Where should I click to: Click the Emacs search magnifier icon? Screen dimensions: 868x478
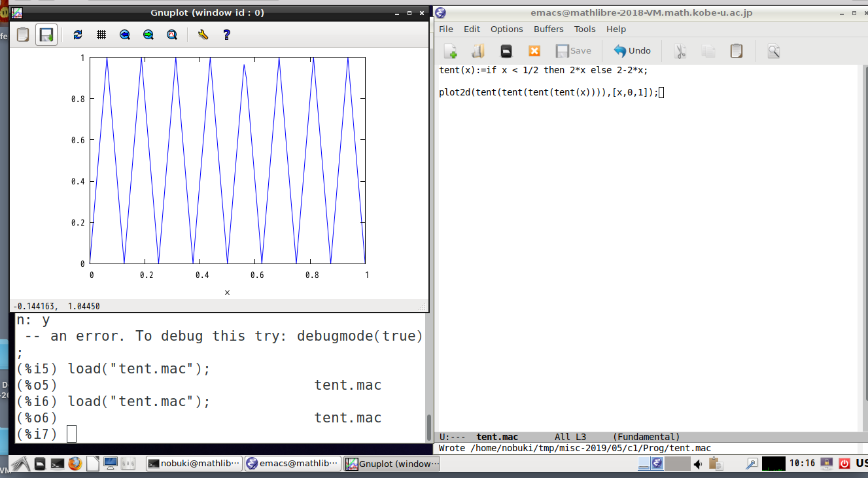point(774,51)
